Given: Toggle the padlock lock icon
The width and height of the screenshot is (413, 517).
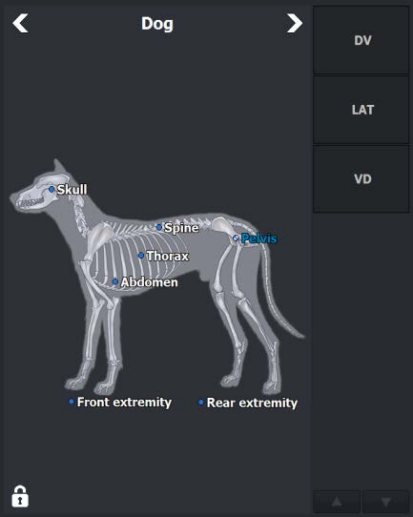Looking at the screenshot, I should (x=20, y=496).
